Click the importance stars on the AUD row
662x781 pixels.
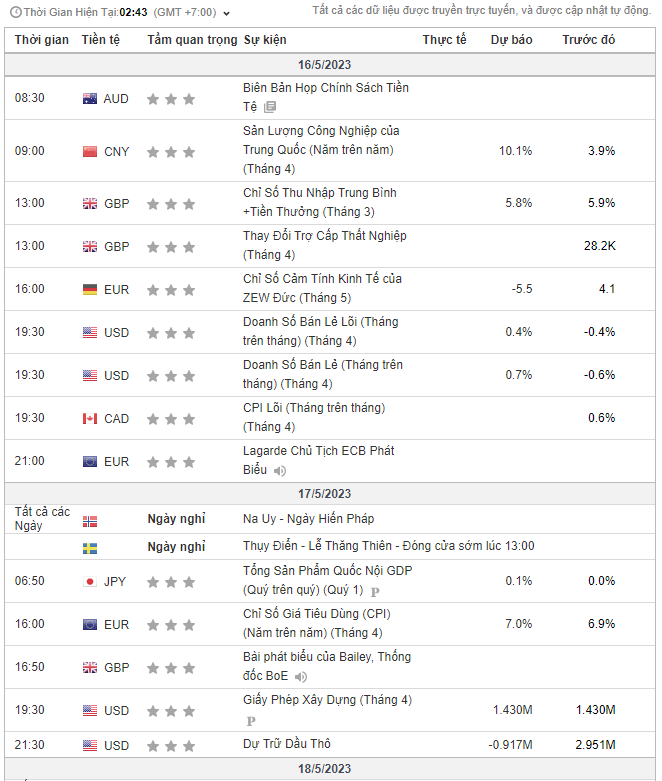pyautogui.click(x=170, y=99)
